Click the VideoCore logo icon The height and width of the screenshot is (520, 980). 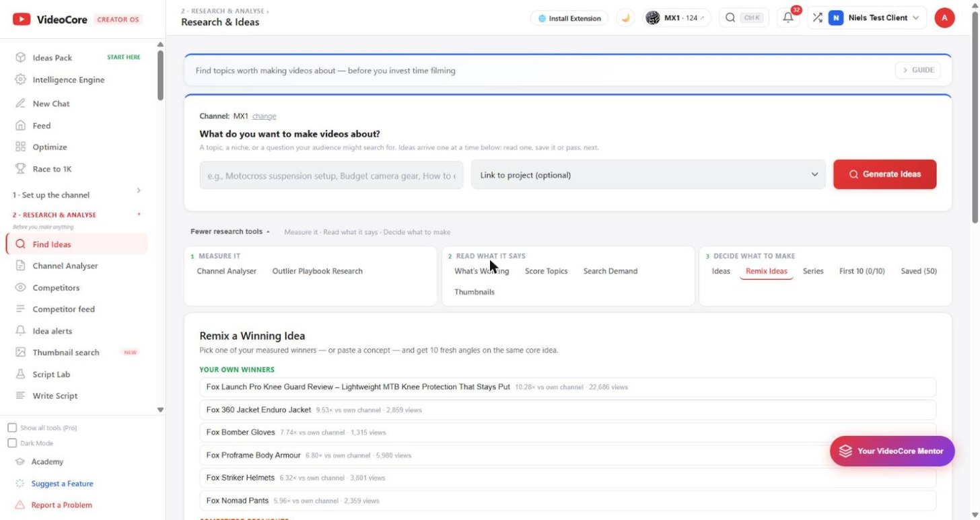(x=22, y=20)
